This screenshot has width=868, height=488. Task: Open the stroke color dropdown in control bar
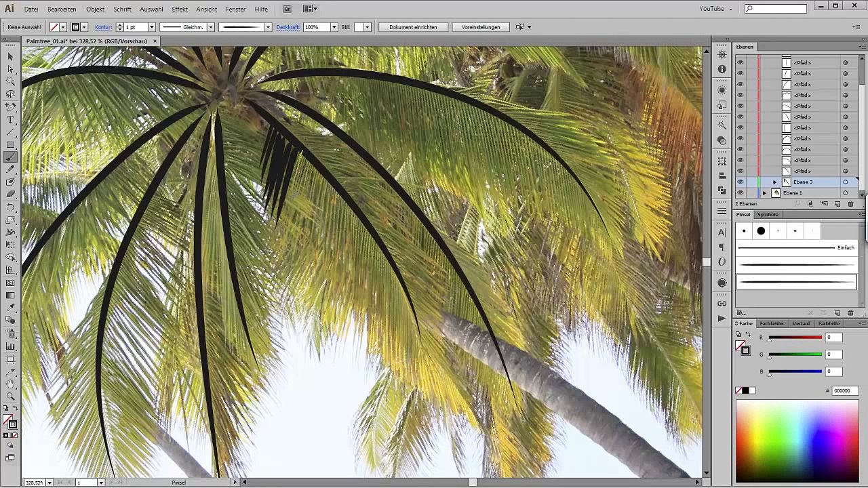tap(84, 27)
